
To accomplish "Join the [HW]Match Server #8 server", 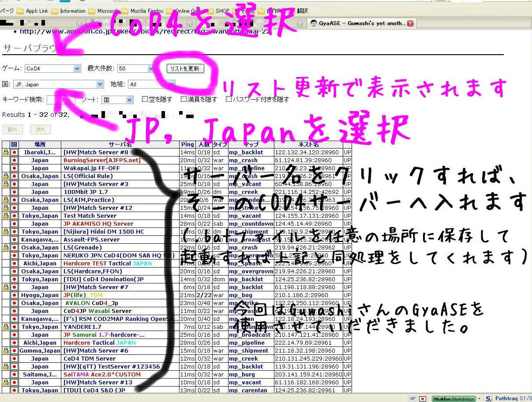I will click(x=96, y=153).
